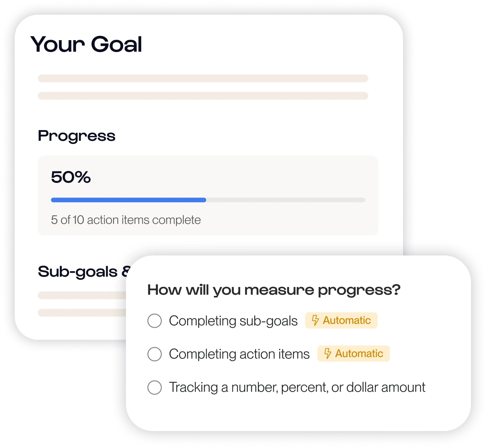Click the first placeholder line under Your Goal
This screenshot has height=448, width=488.
(x=203, y=78)
